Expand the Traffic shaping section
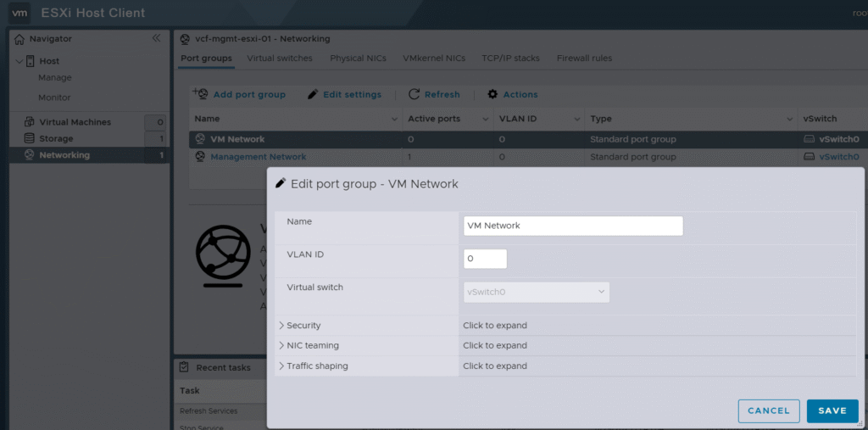Image resolution: width=868 pixels, height=430 pixels. (281, 366)
